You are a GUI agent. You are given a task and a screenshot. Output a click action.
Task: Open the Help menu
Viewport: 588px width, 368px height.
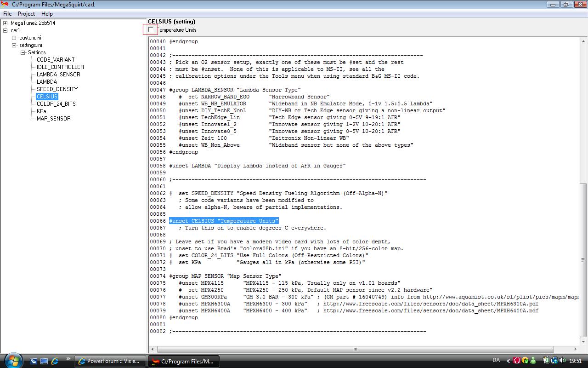click(x=47, y=14)
